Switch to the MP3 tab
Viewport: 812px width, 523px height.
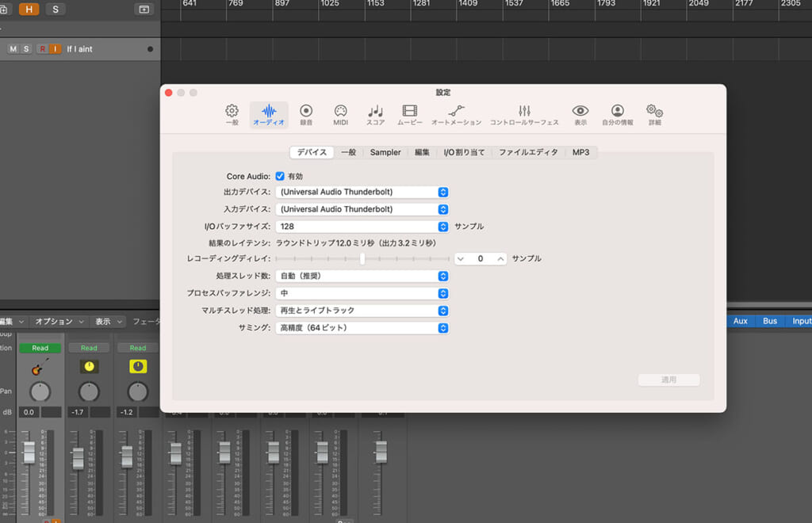pyautogui.click(x=581, y=152)
